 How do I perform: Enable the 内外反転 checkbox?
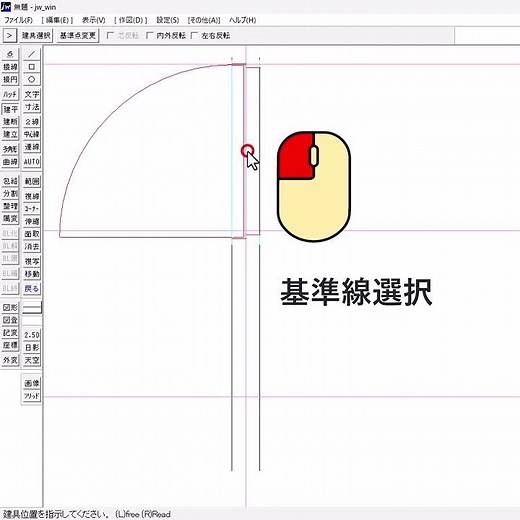coord(166,35)
